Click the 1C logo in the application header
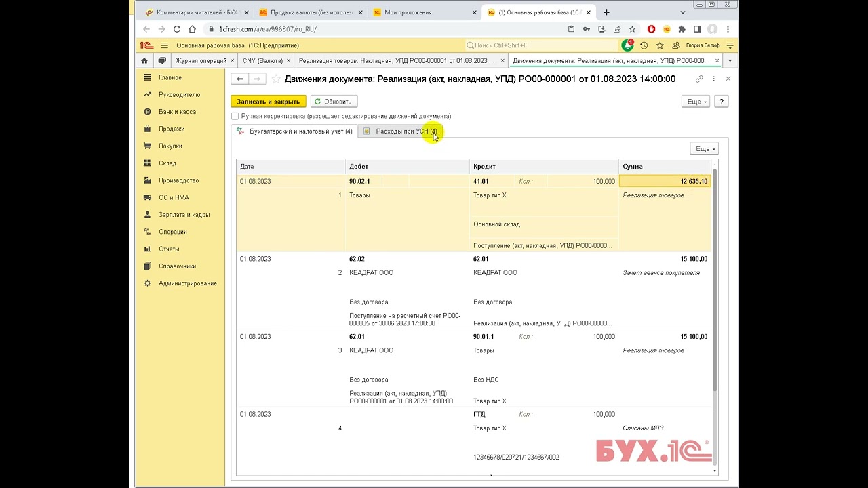Viewport: 868px width, 488px height. [146, 45]
